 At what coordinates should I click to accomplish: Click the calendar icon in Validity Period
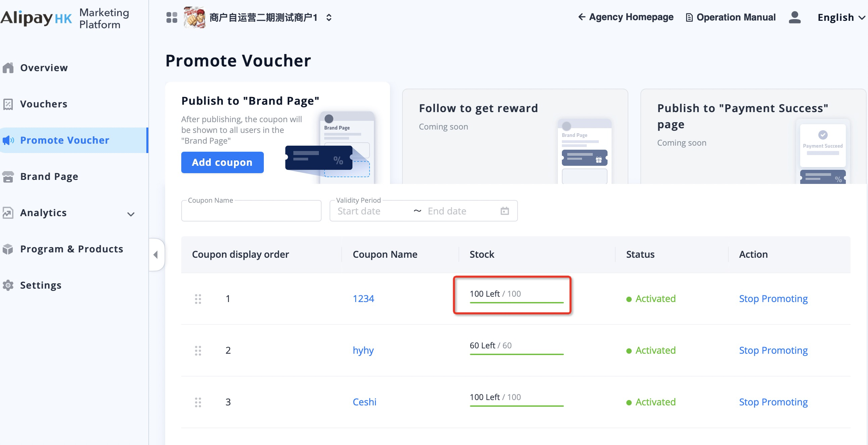(x=504, y=211)
